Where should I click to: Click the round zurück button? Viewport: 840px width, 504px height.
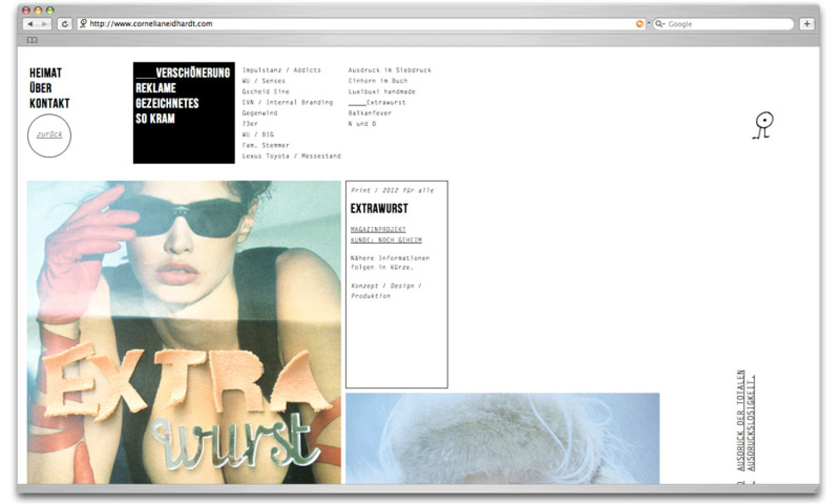pyautogui.click(x=49, y=135)
